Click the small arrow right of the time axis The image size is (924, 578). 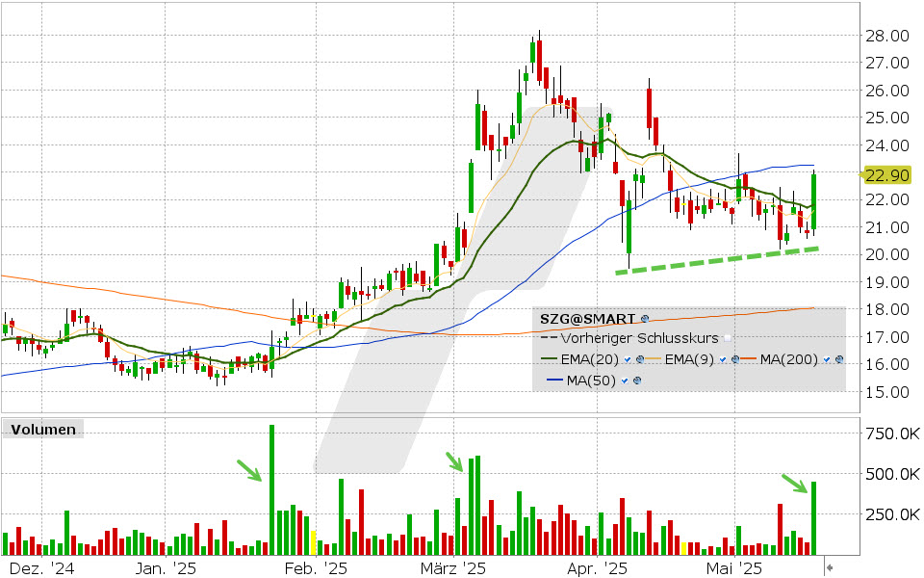pos(829,568)
